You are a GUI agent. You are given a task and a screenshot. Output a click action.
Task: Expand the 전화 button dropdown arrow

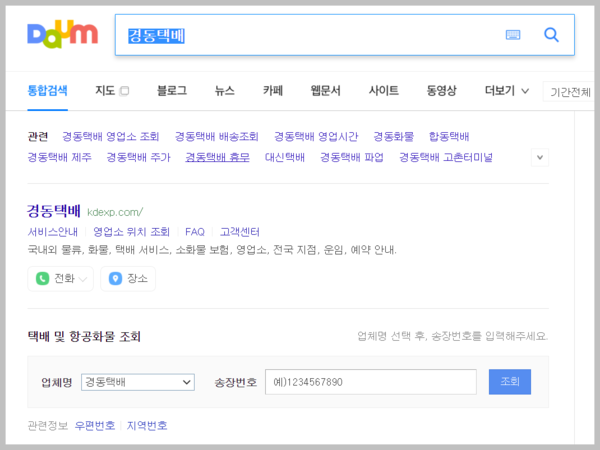click(82, 279)
